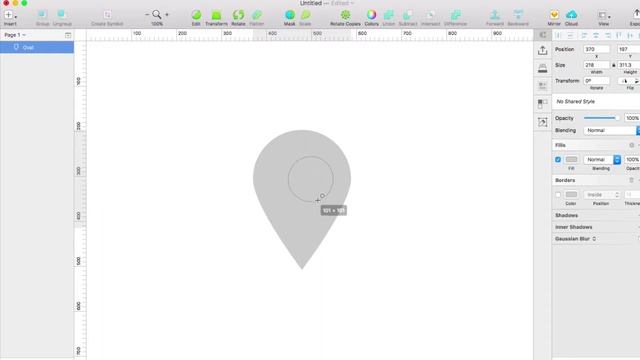The width and height of the screenshot is (640, 360).
Task: Click the Rotate transform input field
Action: (596, 81)
